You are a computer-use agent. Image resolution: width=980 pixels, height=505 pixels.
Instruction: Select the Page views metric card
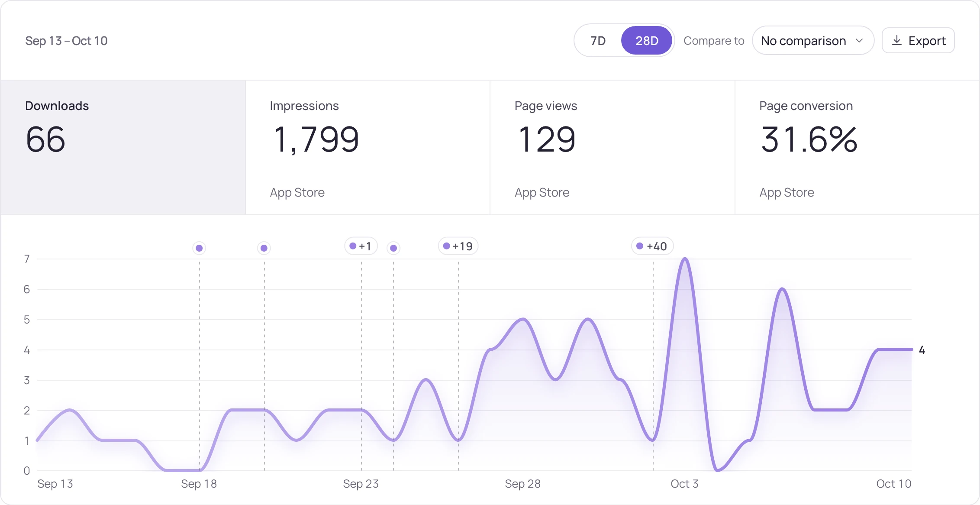pyautogui.click(x=612, y=147)
